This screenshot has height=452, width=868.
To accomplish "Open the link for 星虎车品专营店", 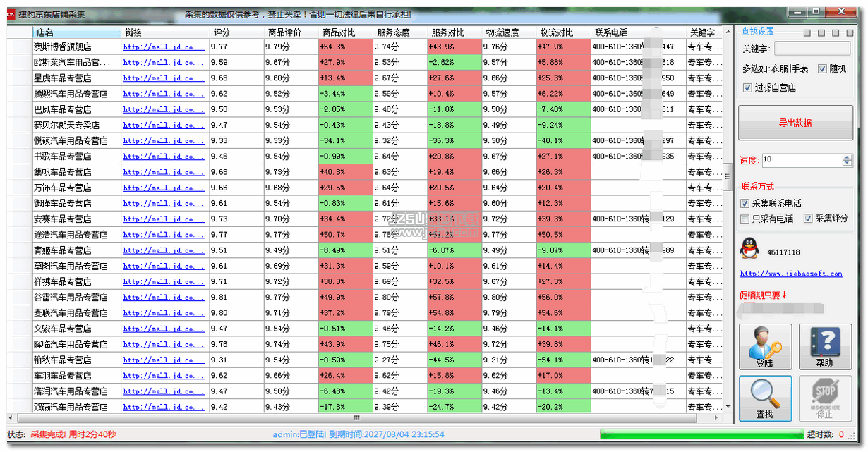I will [x=164, y=78].
